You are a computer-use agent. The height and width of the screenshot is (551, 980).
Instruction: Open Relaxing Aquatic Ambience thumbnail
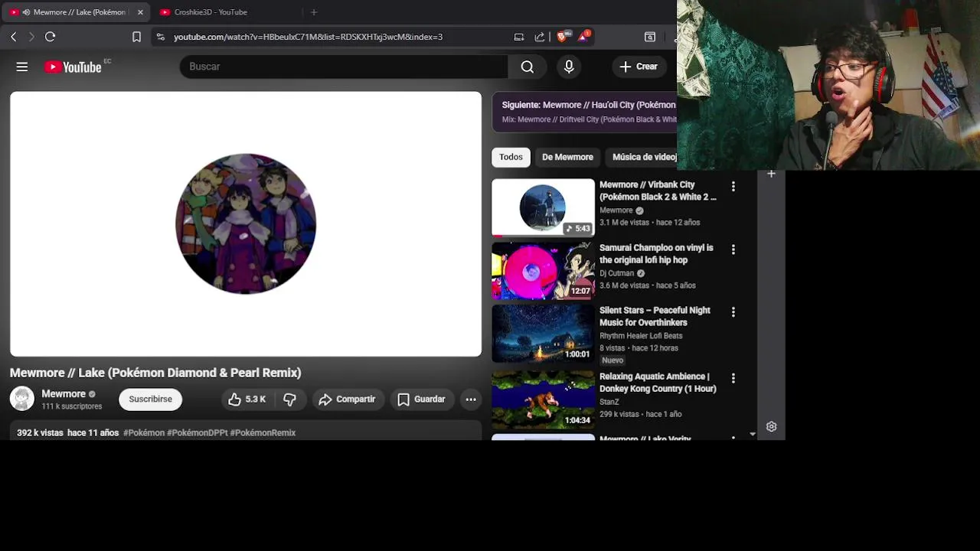(x=543, y=399)
